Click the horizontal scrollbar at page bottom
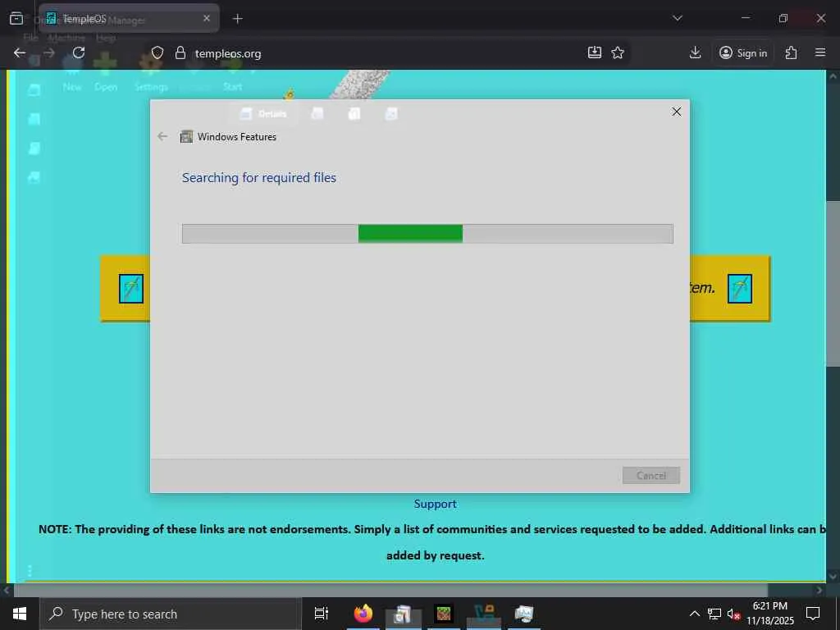Screen dimensions: 840x630 pyautogui.click(x=390, y=591)
